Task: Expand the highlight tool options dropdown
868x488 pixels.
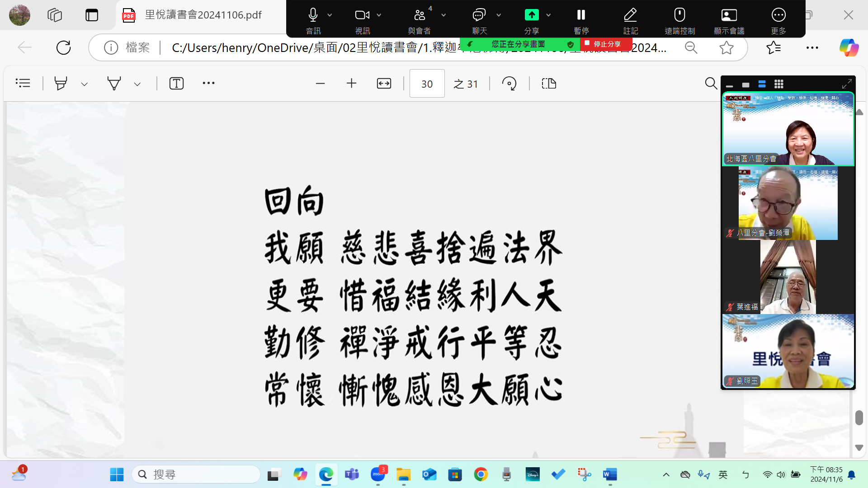Action: [x=84, y=84]
